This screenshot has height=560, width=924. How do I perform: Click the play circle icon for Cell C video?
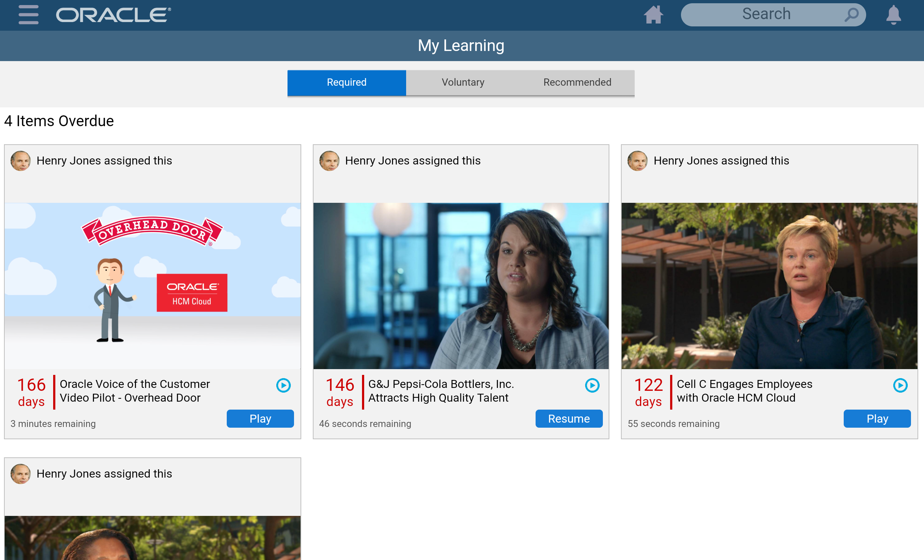[x=900, y=385]
